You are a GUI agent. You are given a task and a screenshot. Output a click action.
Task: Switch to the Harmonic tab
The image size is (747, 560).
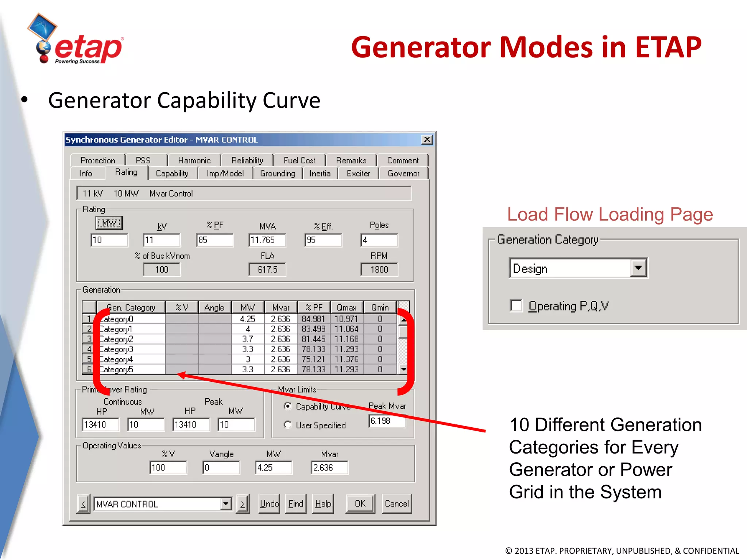194,160
